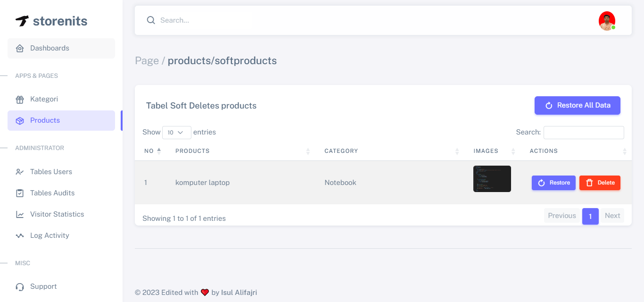Click the Support headset icon
Viewport: 644px width, 302px height.
[x=20, y=287]
